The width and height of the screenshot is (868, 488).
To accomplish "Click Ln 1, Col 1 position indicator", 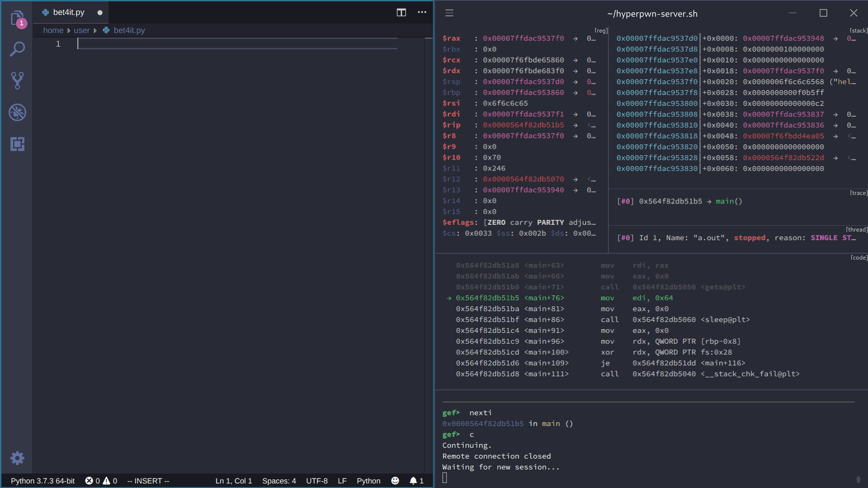I will 233,481.
